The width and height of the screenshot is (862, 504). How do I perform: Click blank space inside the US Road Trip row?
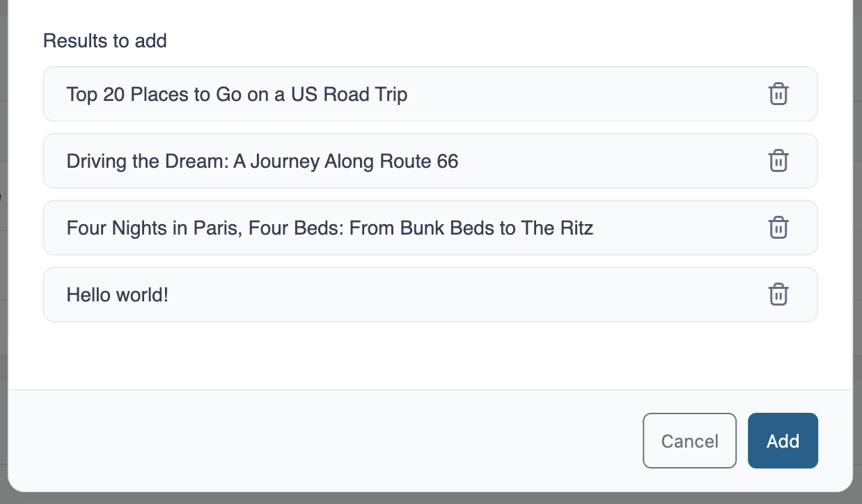point(585,94)
